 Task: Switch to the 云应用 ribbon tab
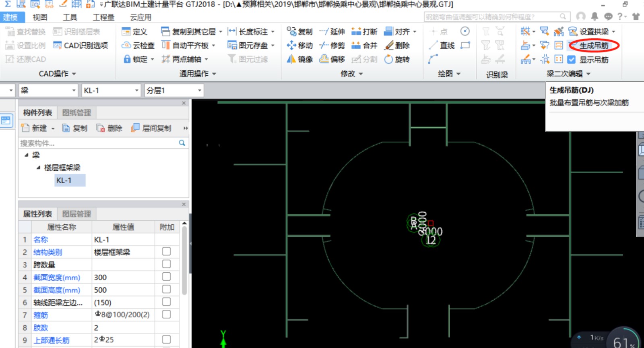[x=140, y=17]
